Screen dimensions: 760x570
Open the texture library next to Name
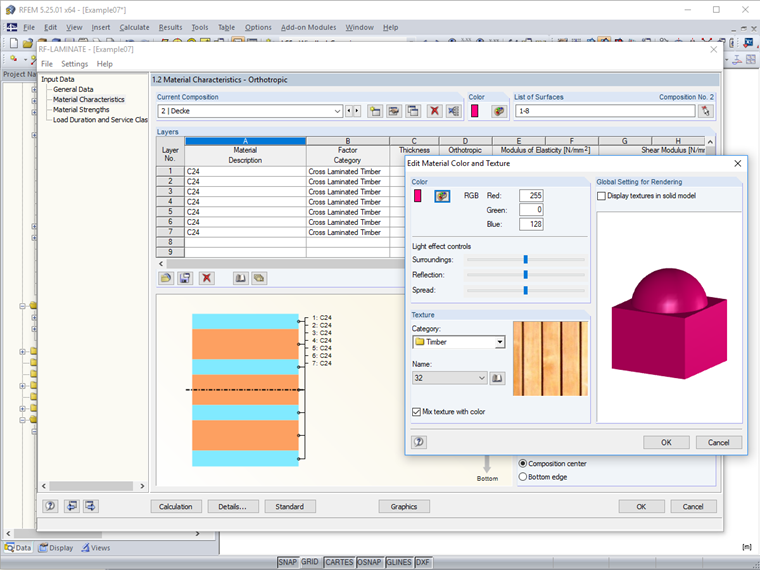[x=498, y=378]
